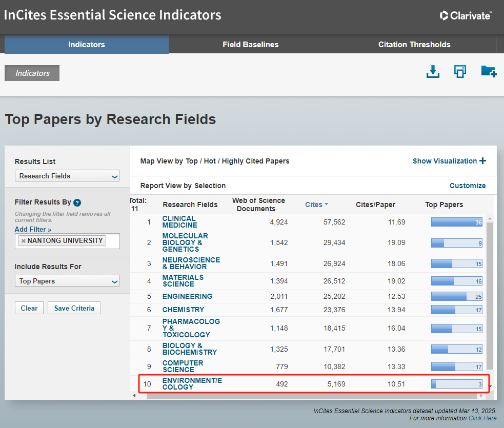
Task: Click the download export icon
Action: [x=433, y=72]
